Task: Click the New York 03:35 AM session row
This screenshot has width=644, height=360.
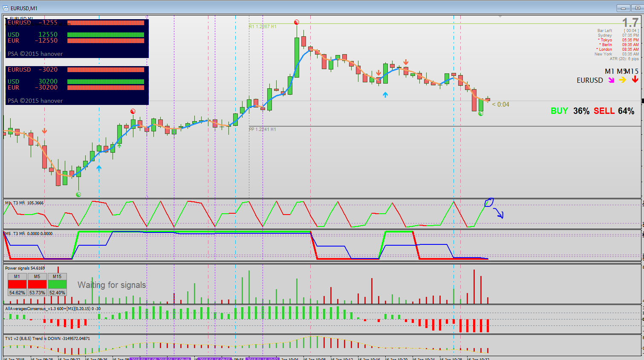Action: [617, 54]
